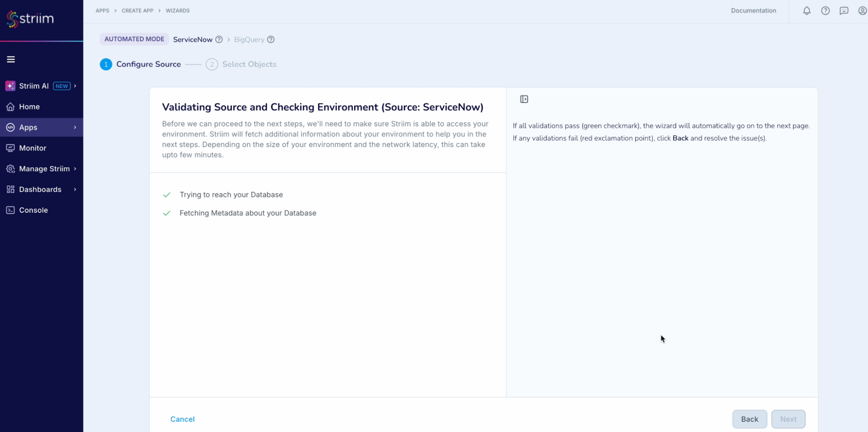This screenshot has height=432, width=868.
Task: Cancel the wizard
Action: point(182,419)
